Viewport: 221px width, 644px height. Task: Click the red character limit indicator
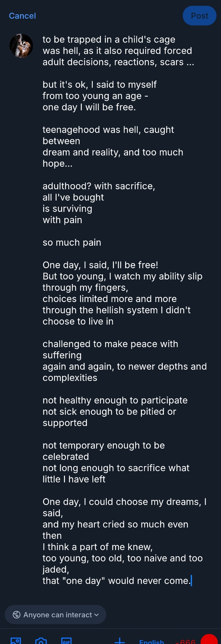click(x=209, y=640)
